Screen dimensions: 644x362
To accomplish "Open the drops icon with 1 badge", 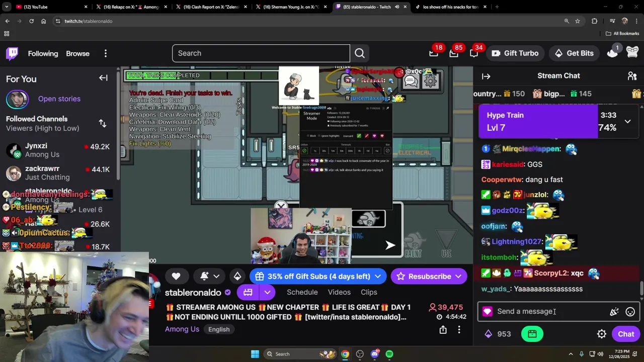I will pos(612,53).
